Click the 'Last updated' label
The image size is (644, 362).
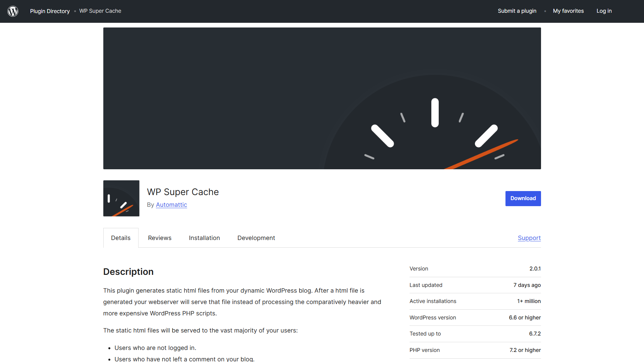click(x=426, y=285)
